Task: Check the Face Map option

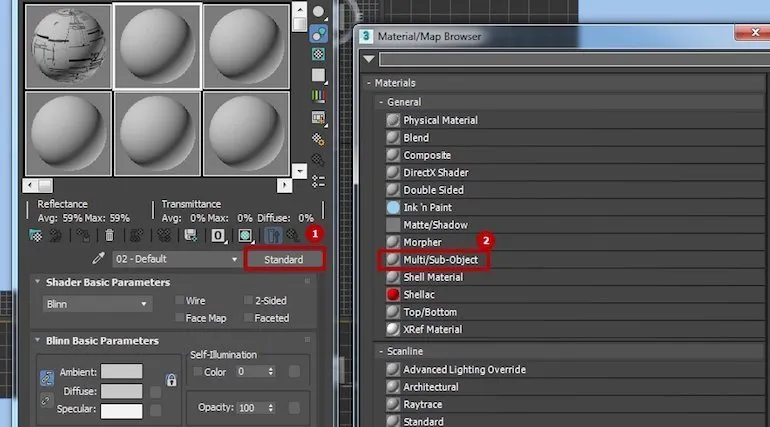Action: point(181,318)
